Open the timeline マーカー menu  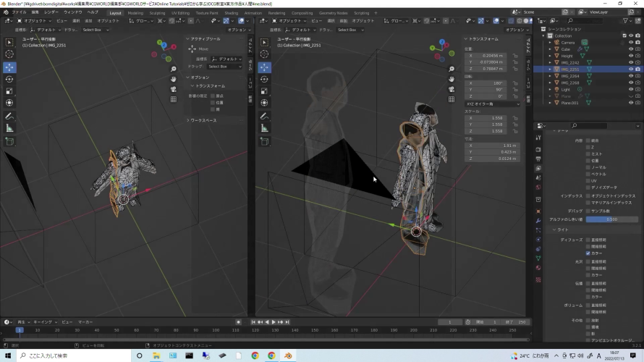click(x=85, y=322)
